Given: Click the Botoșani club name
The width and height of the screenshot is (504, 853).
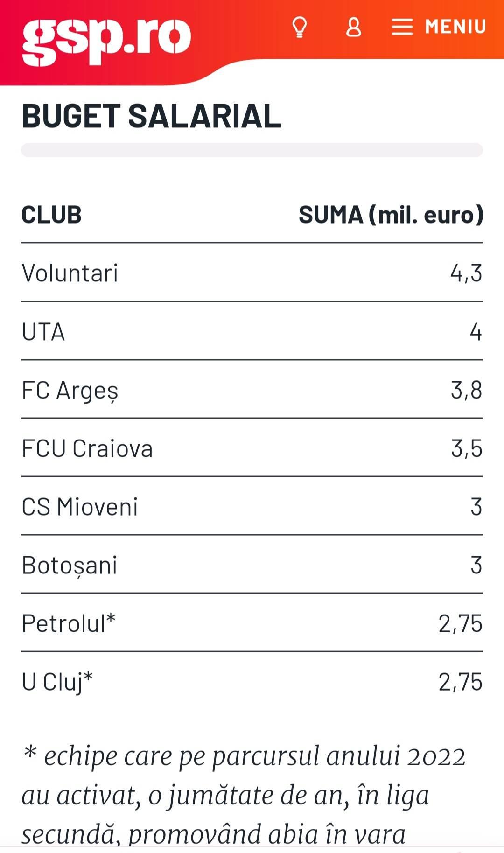Looking at the screenshot, I should 70,566.
